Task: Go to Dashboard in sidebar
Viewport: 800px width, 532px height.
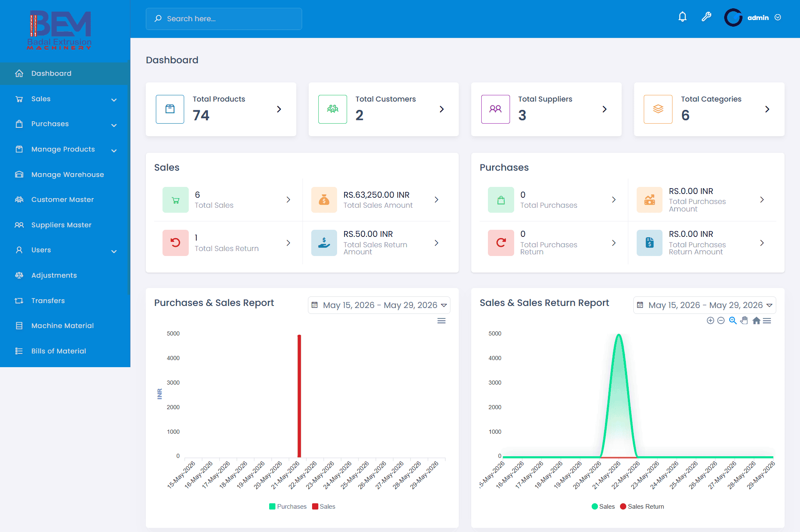Action: pos(65,73)
